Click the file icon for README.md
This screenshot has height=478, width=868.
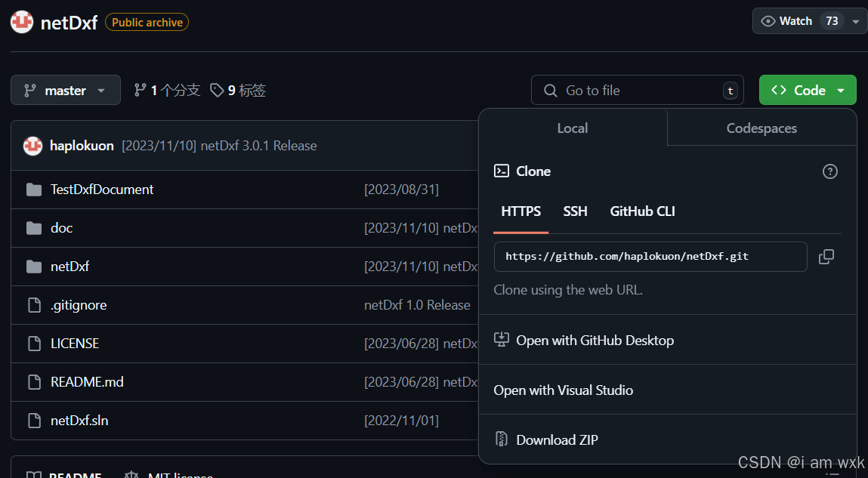[x=34, y=382]
